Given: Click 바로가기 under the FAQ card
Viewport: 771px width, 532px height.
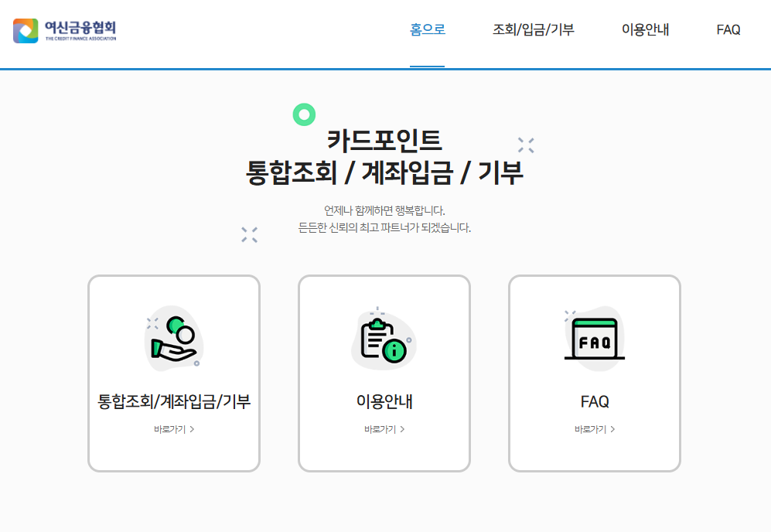Looking at the screenshot, I should coord(595,429).
